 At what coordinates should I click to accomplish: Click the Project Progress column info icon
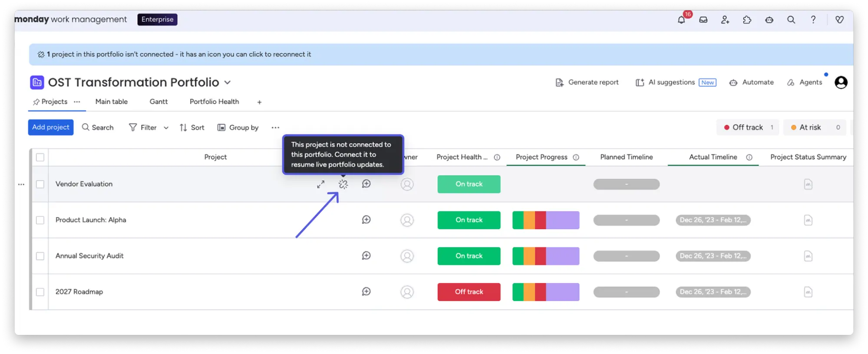pyautogui.click(x=576, y=157)
